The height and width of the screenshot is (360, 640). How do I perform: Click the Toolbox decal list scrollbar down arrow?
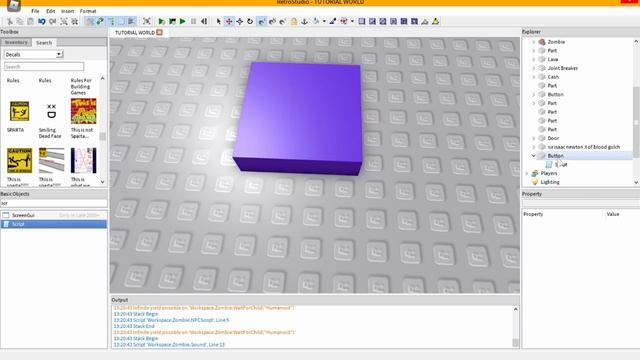point(102,182)
